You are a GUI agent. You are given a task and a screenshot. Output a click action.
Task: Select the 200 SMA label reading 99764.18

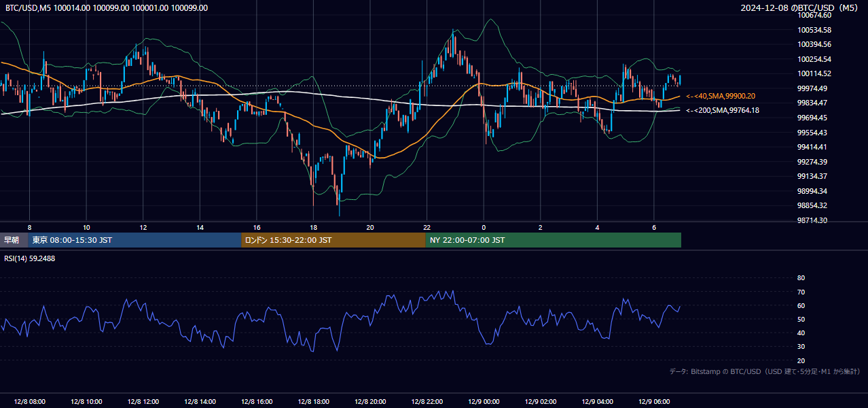pos(723,110)
